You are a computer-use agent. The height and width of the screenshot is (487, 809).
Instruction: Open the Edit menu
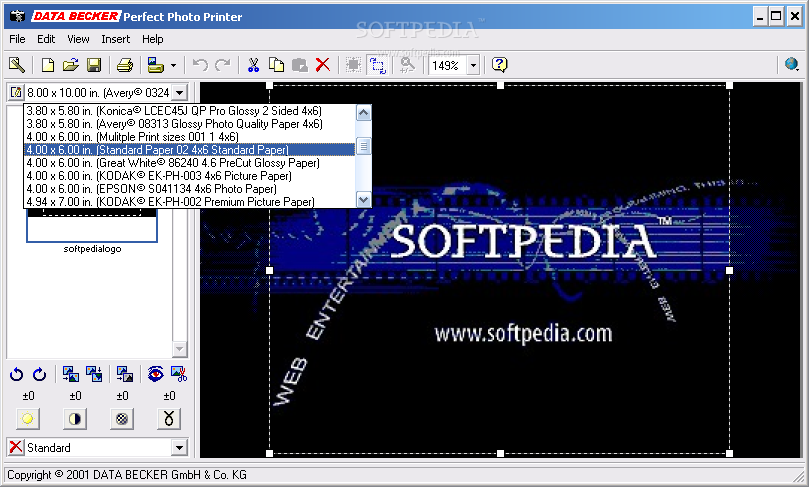coord(46,39)
